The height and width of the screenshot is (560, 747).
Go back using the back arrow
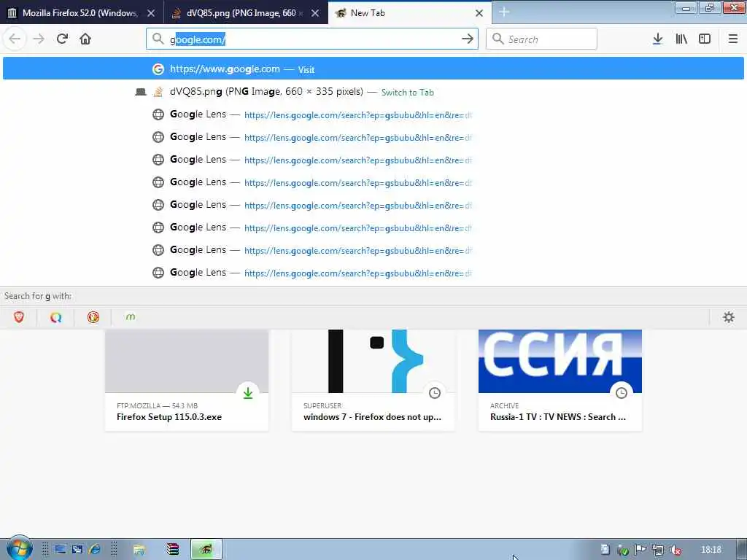point(15,39)
